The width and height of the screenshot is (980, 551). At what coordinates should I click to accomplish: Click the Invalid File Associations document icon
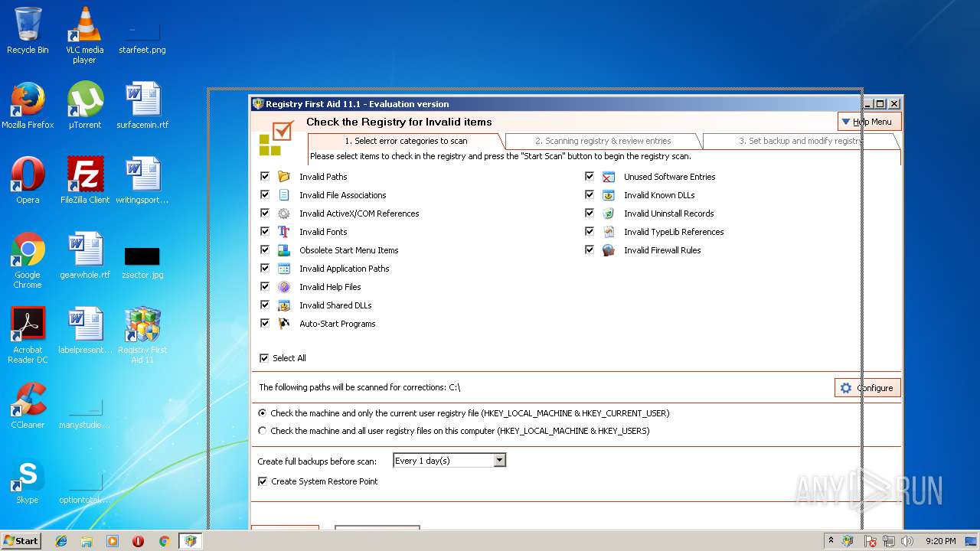click(284, 195)
